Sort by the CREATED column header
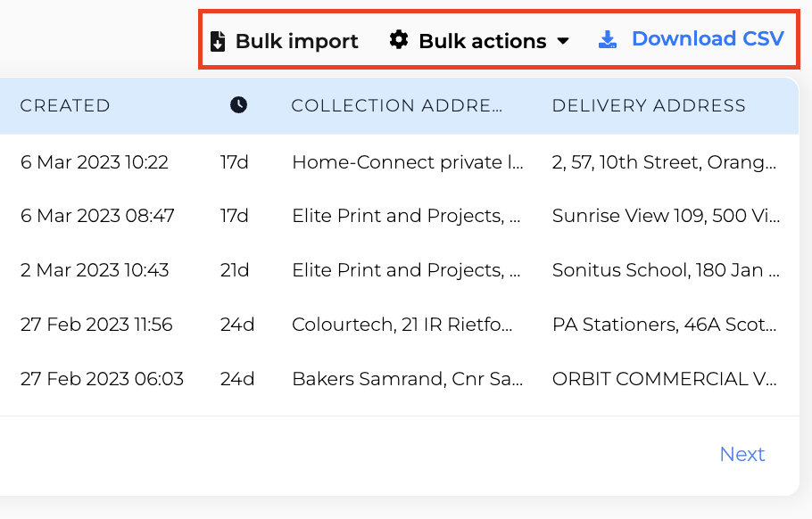This screenshot has width=812, height=519. tap(65, 105)
